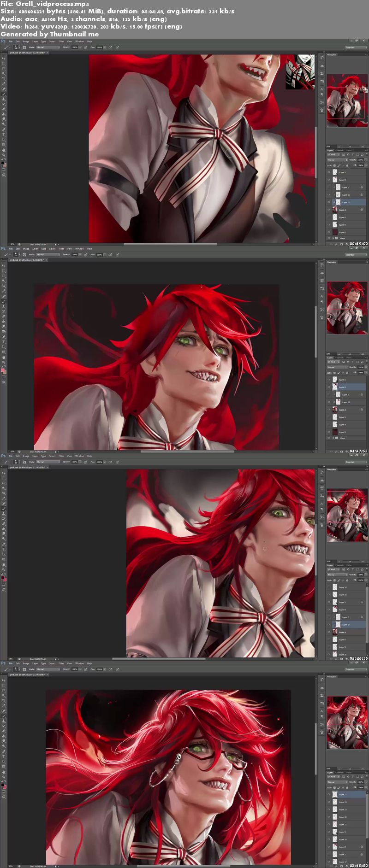
Task: Select the Type tool in the 01:37:55 frame
Action: [4, 342]
